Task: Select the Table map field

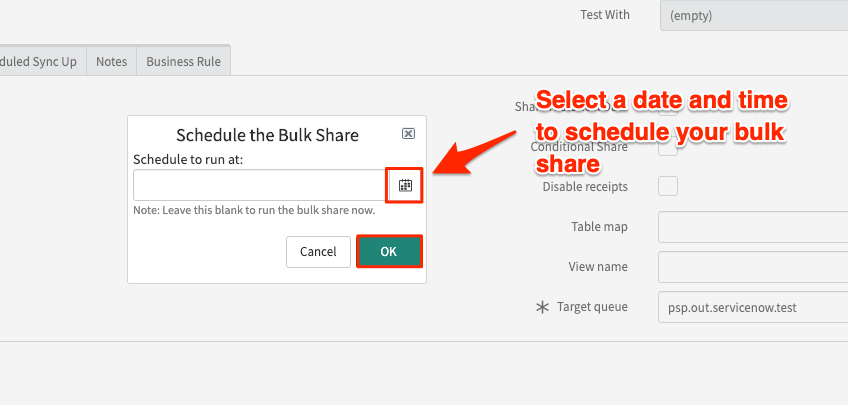Action: click(x=753, y=227)
